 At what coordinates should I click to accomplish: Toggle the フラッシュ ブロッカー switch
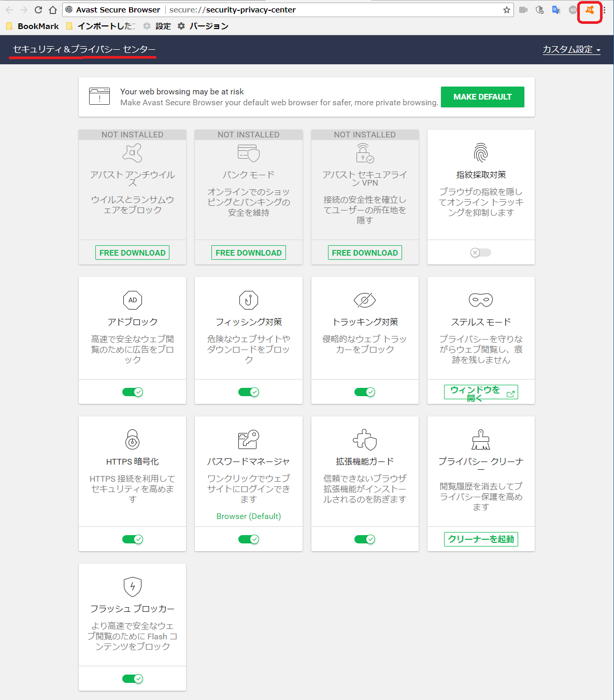(133, 679)
